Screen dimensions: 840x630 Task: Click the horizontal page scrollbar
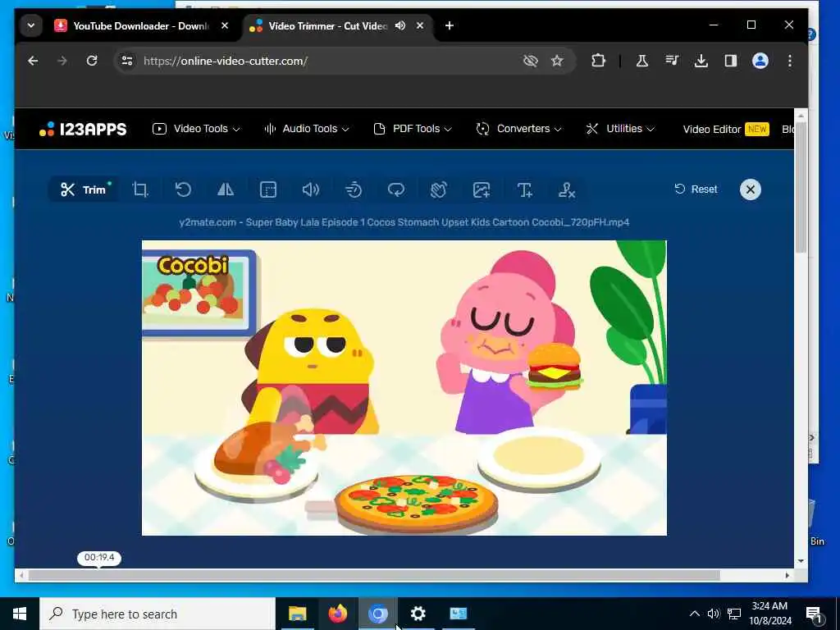click(x=374, y=575)
